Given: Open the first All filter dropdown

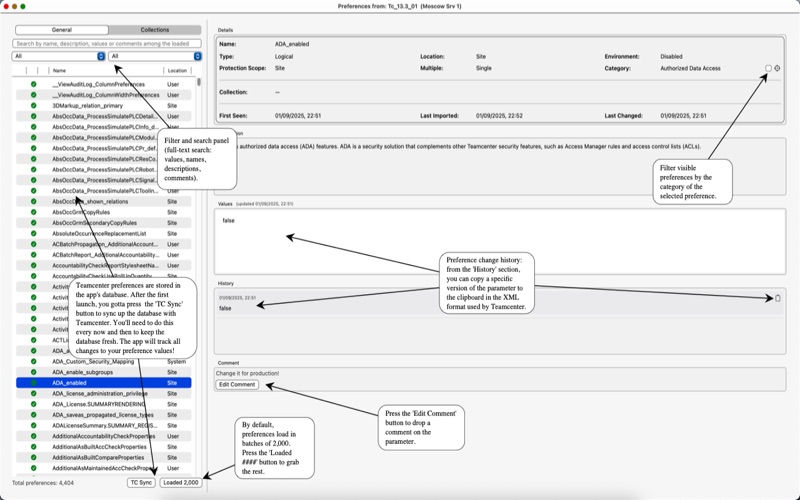Looking at the screenshot, I should pyautogui.click(x=58, y=56).
